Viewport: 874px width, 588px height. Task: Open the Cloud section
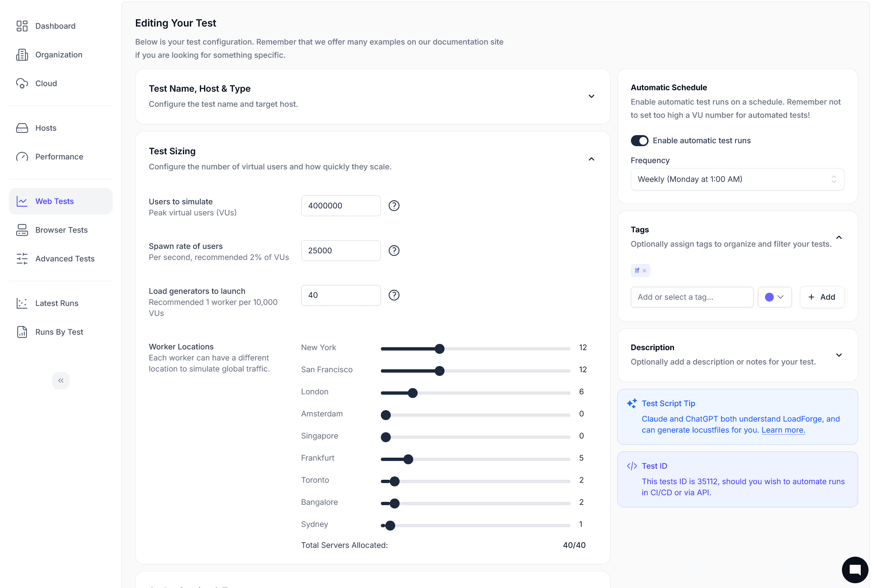46,83
